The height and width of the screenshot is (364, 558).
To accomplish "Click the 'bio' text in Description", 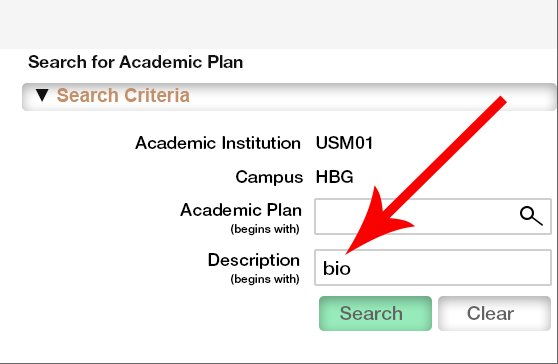I will pos(336,268).
